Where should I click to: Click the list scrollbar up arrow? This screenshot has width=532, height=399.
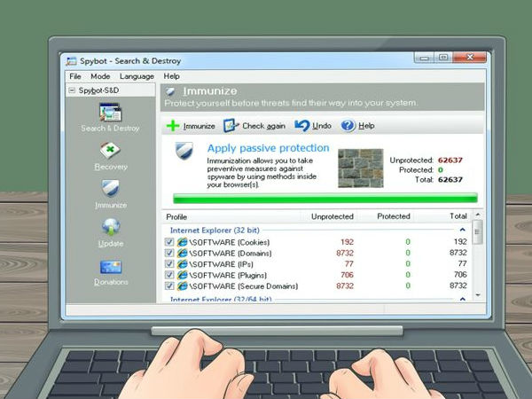pyautogui.click(x=478, y=215)
